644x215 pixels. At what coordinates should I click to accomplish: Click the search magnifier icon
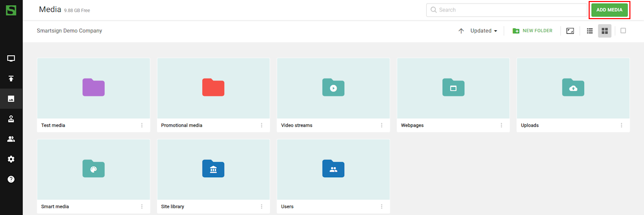(433, 10)
